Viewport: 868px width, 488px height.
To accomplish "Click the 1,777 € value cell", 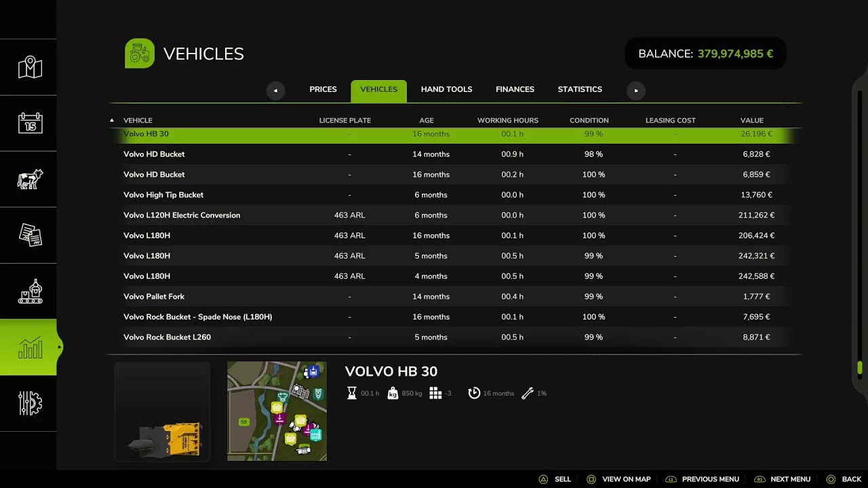I will click(x=756, y=297).
